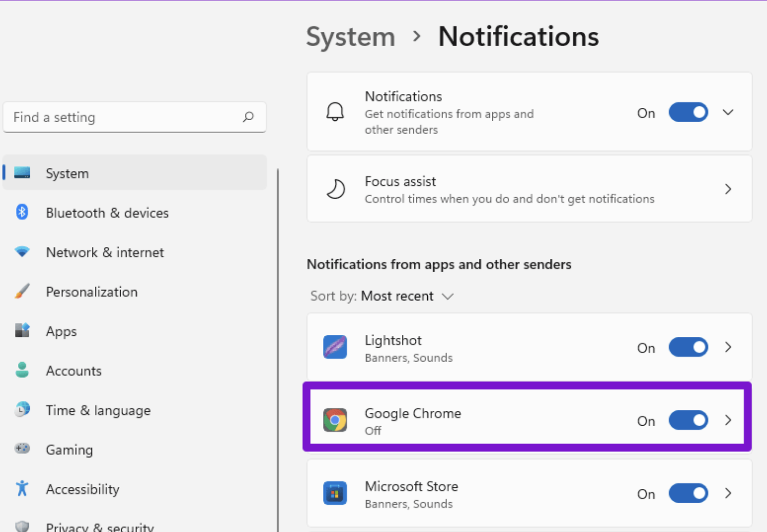
Task: Click the Microsoft Store app icon
Action: coord(335,493)
